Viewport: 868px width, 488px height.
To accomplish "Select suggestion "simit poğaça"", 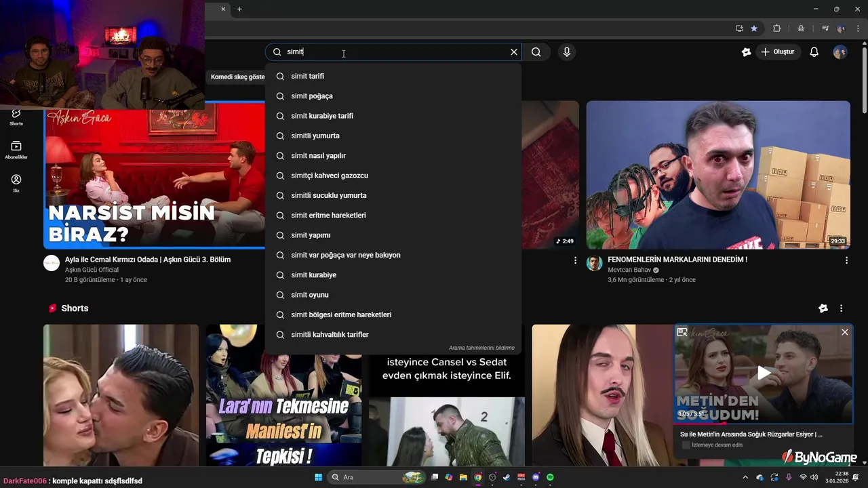I will (393, 96).
